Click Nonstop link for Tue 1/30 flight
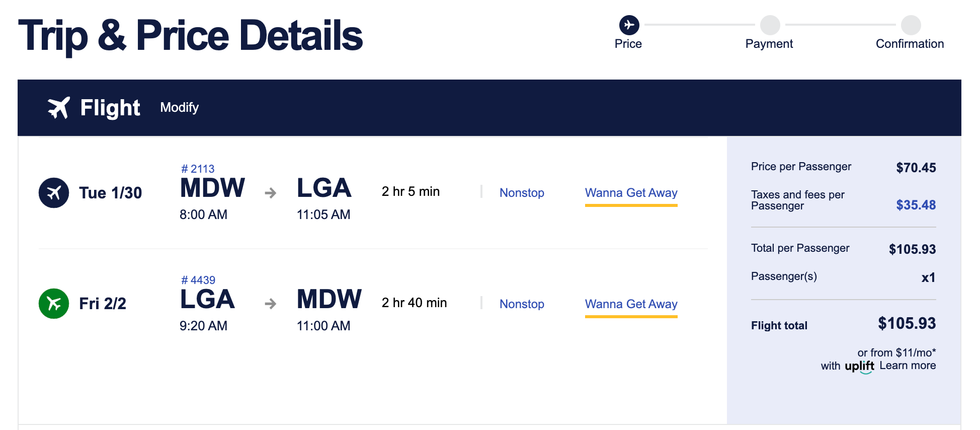980x430 pixels. coord(522,192)
